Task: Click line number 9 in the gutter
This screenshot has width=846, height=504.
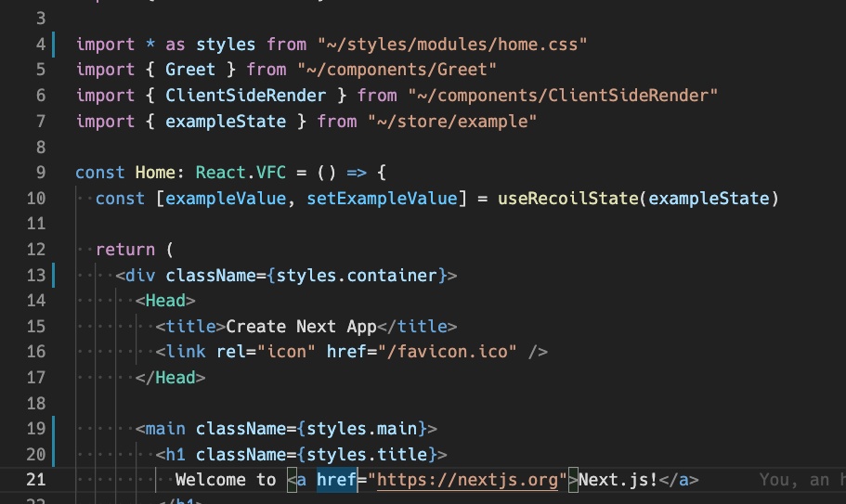Action: 41,173
